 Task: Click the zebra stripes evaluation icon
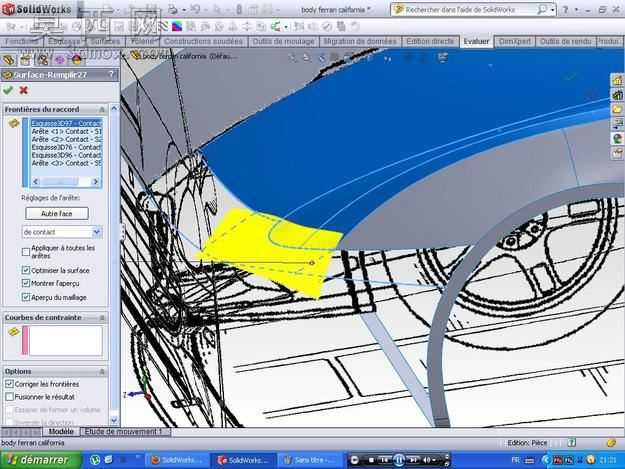(x=164, y=27)
